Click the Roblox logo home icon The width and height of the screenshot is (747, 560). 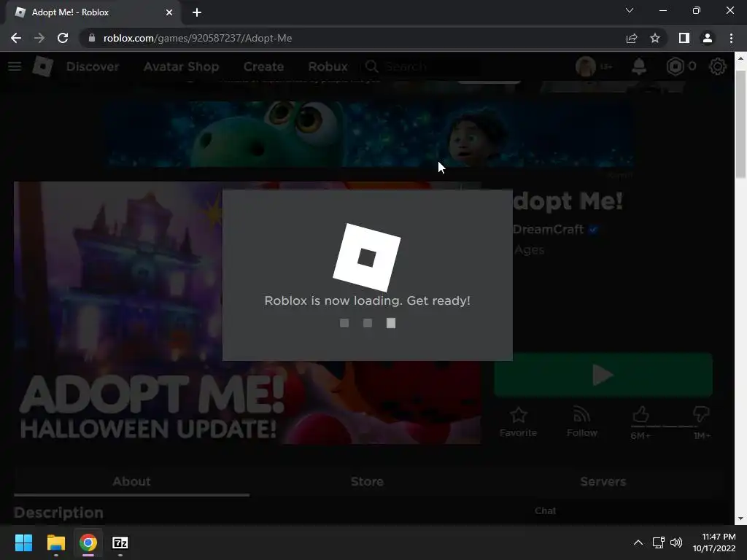43,66
